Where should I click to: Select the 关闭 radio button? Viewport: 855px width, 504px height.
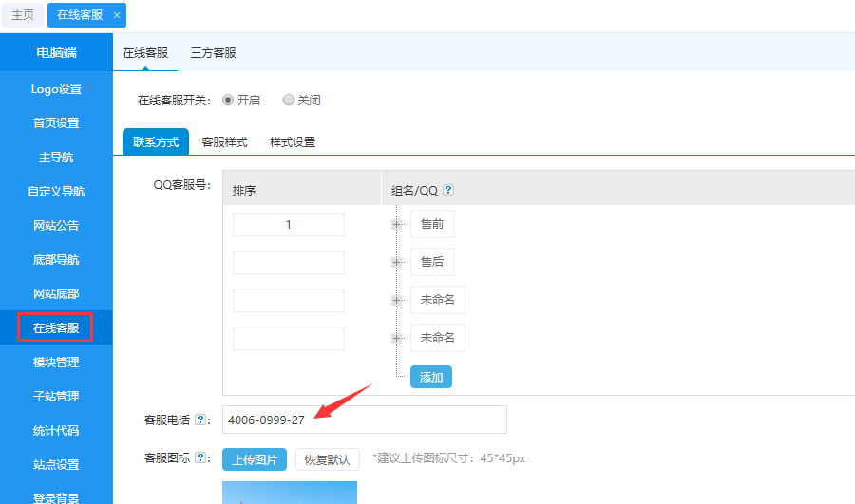[289, 100]
